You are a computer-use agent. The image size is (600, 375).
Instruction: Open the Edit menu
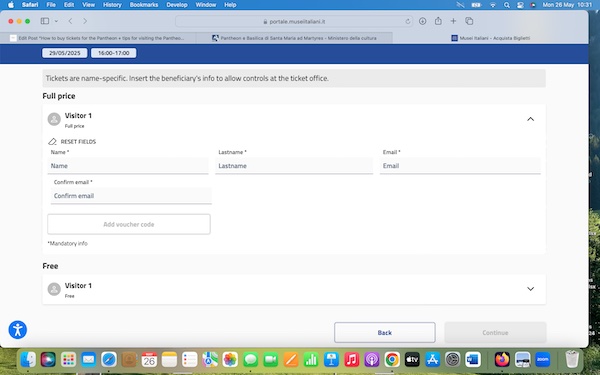tap(69, 5)
